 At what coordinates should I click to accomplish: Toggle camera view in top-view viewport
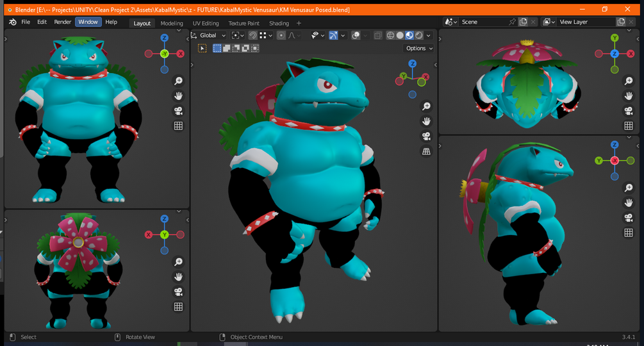[629, 111]
